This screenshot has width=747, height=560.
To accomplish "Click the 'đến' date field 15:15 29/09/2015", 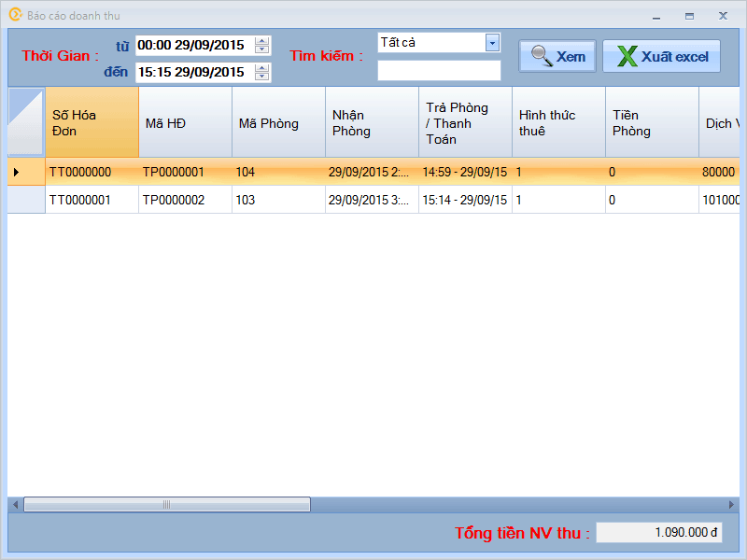I will [194, 72].
